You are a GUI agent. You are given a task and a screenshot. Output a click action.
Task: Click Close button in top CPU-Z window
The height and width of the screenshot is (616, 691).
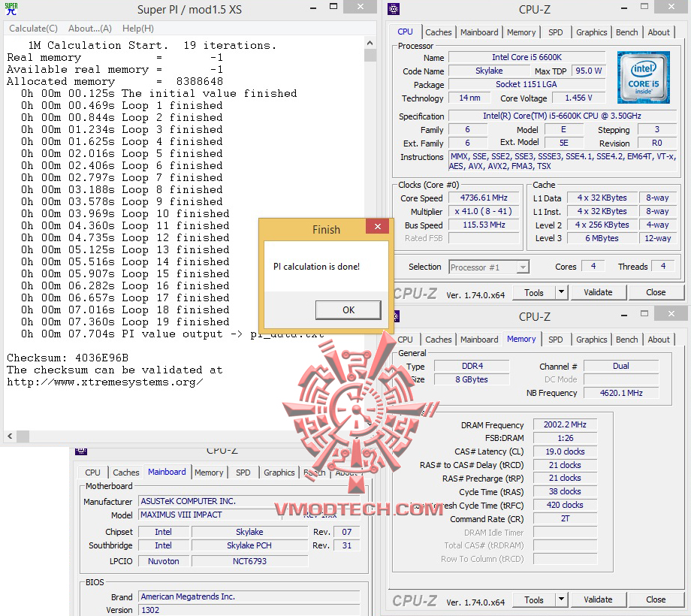(656, 292)
